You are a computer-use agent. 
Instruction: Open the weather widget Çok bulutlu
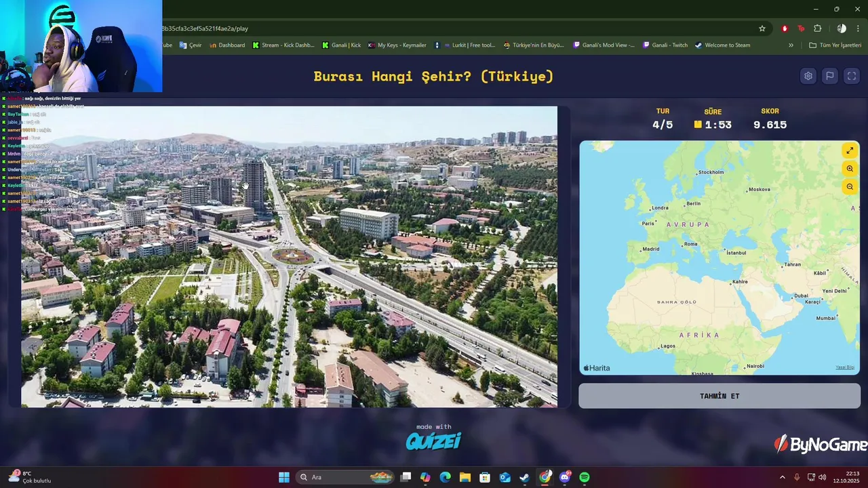31,477
